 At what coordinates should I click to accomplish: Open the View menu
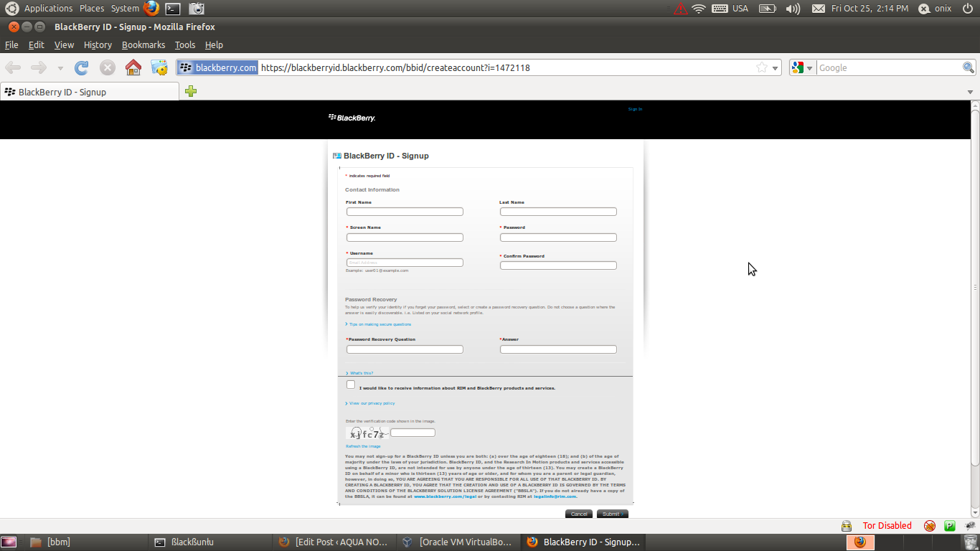click(64, 44)
